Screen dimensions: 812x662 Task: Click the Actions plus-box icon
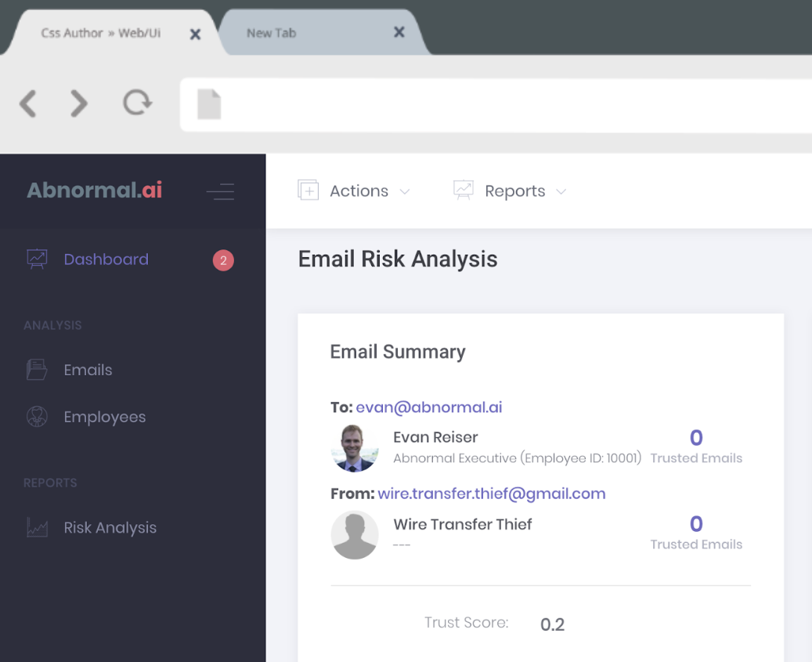309,190
